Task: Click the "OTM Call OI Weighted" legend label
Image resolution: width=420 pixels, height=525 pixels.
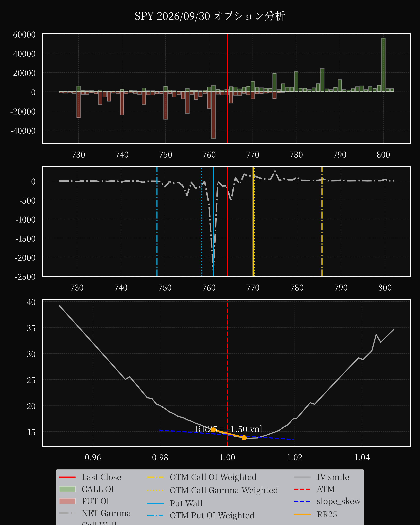Action: [x=213, y=477]
